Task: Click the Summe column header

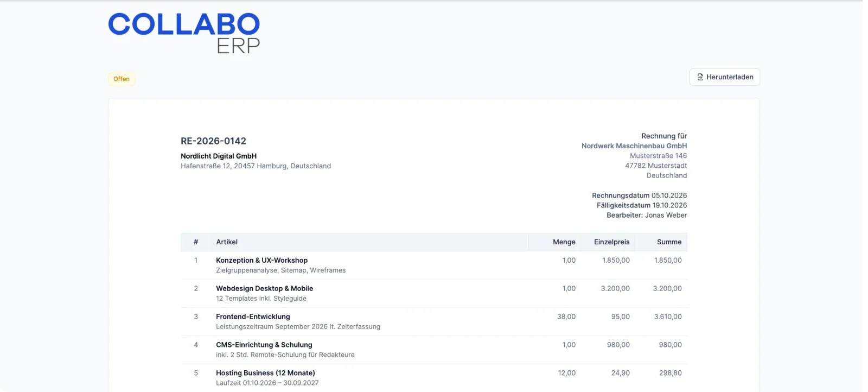Action: 669,242
